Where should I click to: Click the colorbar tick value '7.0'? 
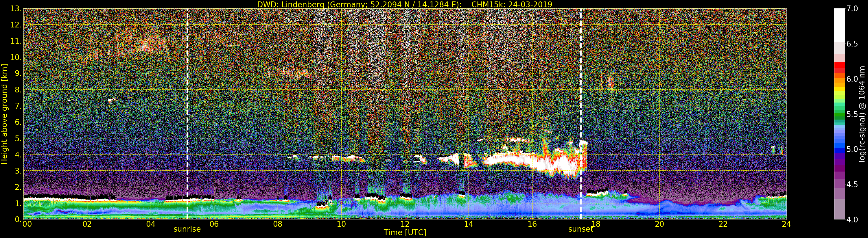[852, 9]
